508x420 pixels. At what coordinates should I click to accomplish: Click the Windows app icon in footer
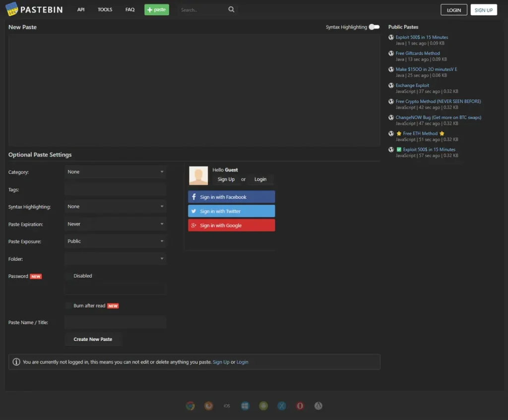click(245, 406)
